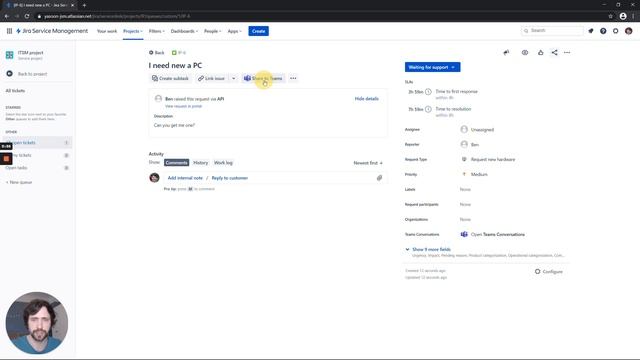Viewport: 640px width, 360px height.
Task: Click the feedback megaphone icon above status
Action: coord(506,53)
